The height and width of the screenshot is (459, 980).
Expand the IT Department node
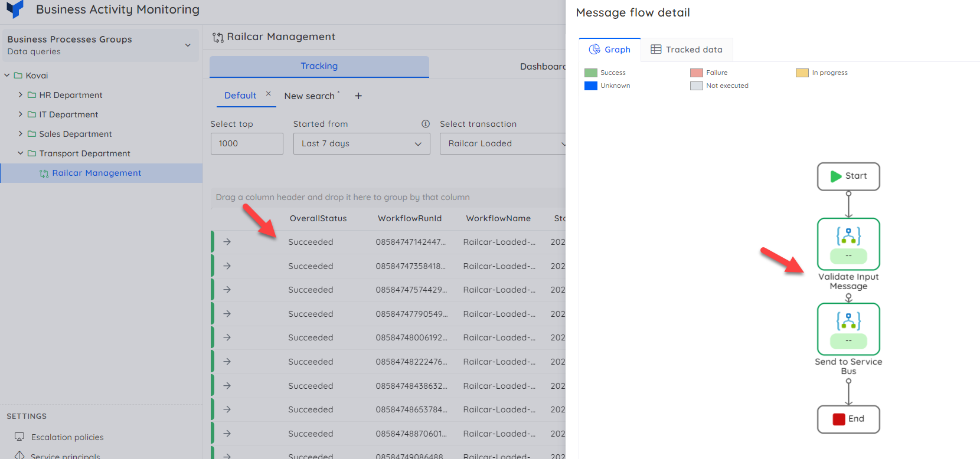click(x=21, y=114)
